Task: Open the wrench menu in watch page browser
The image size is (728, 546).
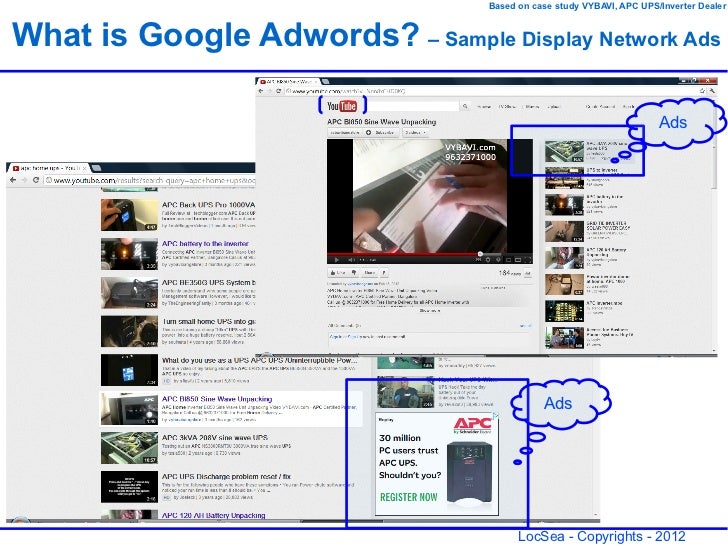Action: [711, 91]
